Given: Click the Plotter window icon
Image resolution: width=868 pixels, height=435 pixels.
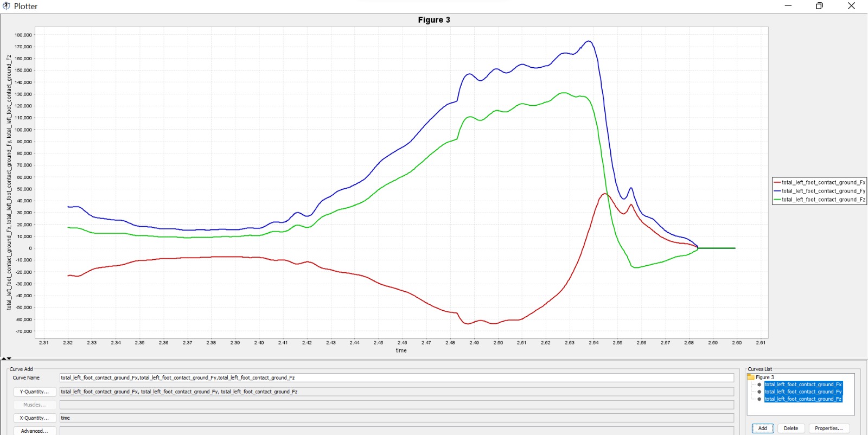Looking at the screenshot, I should click(x=7, y=6).
